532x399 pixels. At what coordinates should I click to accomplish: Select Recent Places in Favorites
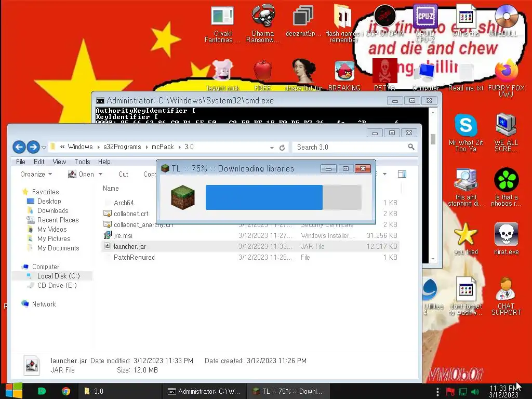coord(58,220)
